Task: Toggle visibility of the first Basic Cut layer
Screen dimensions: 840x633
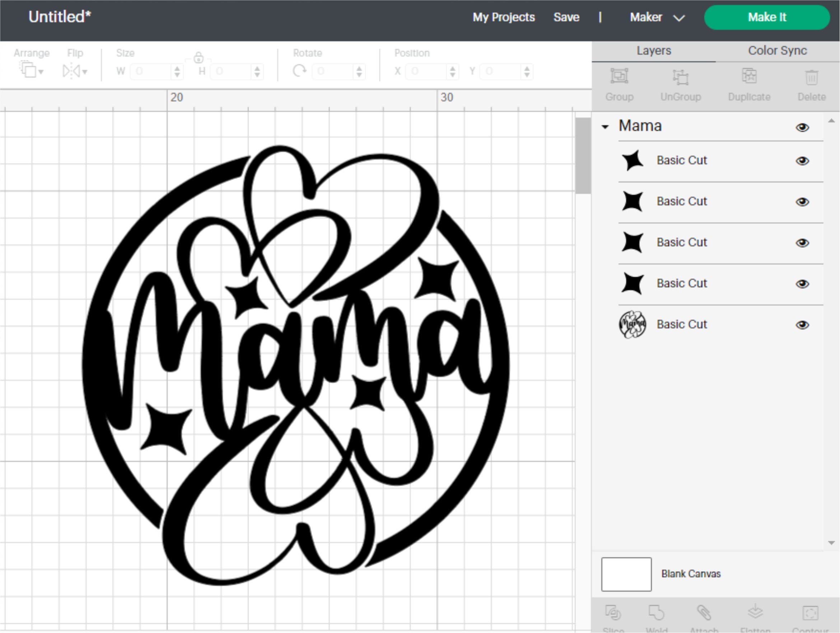Action: coord(802,161)
